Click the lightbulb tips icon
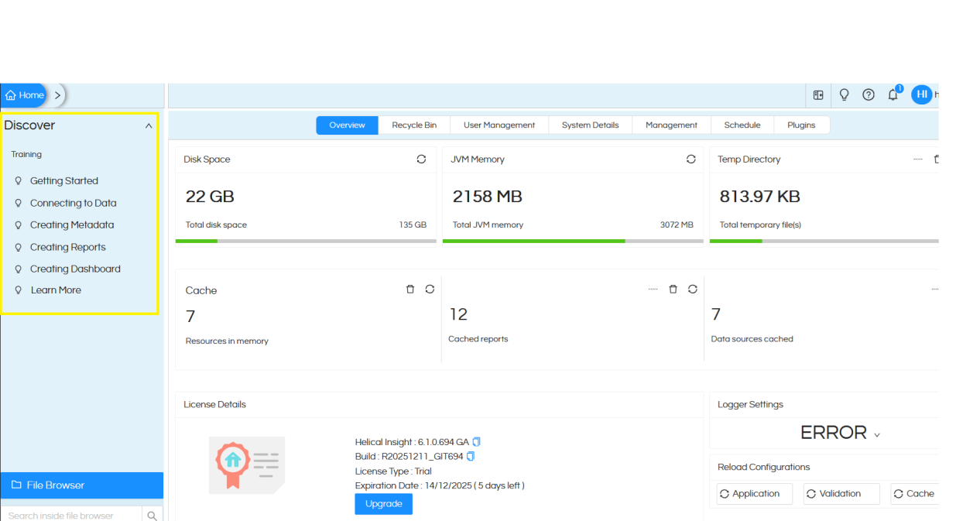Image resolution: width=980 pixels, height=521 pixels. tap(844, 94)
